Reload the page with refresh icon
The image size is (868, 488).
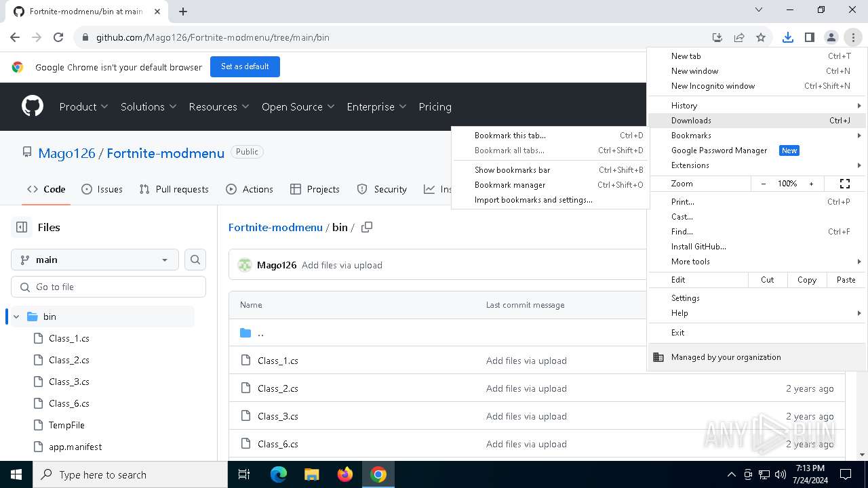pos(58,37)
